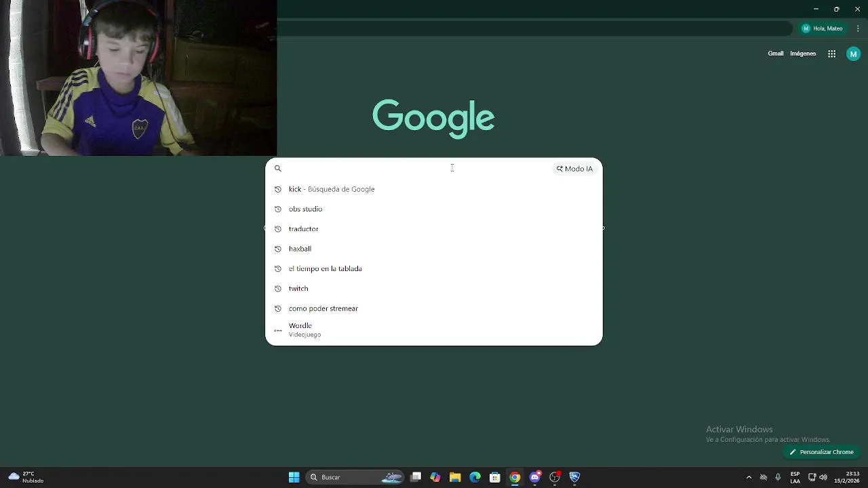Click the Google logo
This screenshot has height=488, width=868.
(433, 118)
